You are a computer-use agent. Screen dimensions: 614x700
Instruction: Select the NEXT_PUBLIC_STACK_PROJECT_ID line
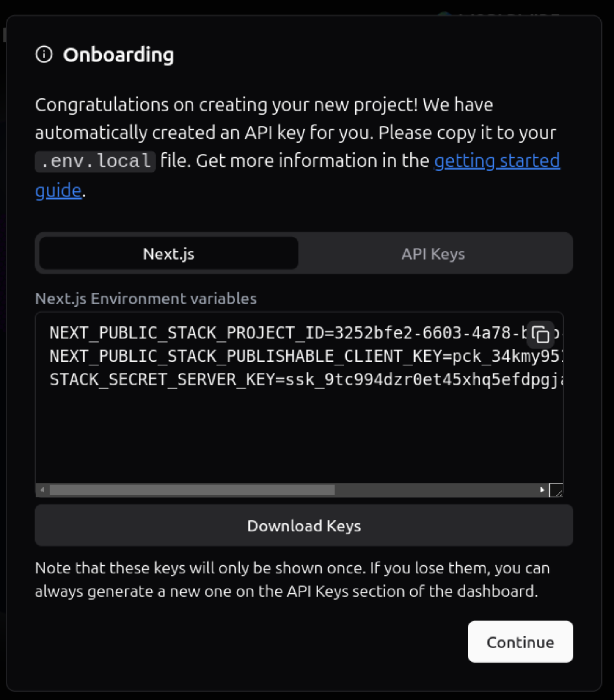(254, 333)
